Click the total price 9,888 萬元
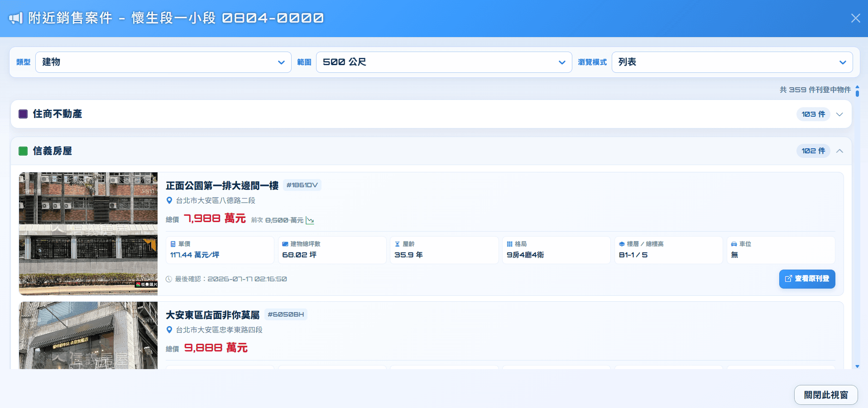Viewport: 868px width, 408px height. [216, 348]
